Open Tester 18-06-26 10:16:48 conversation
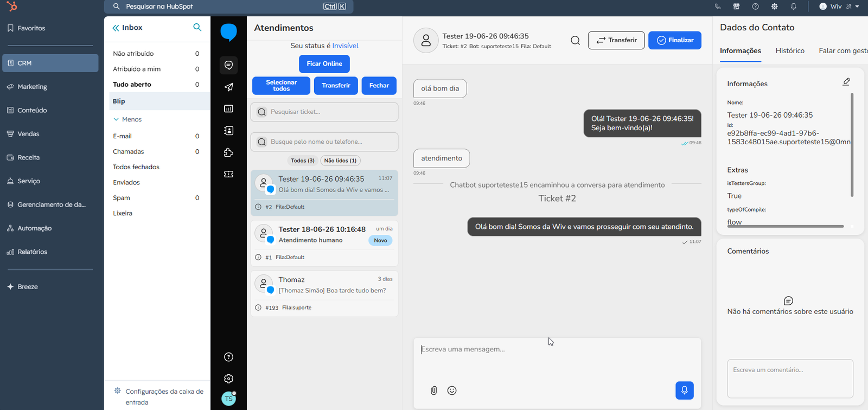The image size is (868, 410). click(324, 243)
